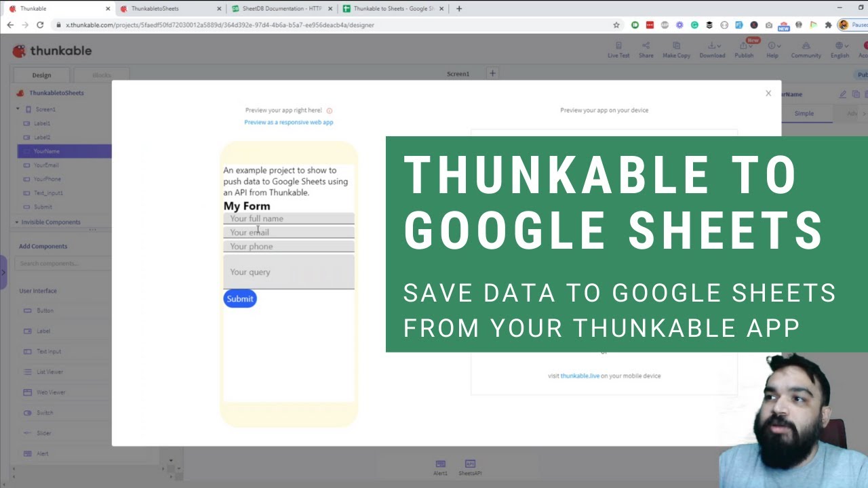Click the Your email field
The image size is (868, 488).
click(x=289, y=232)
